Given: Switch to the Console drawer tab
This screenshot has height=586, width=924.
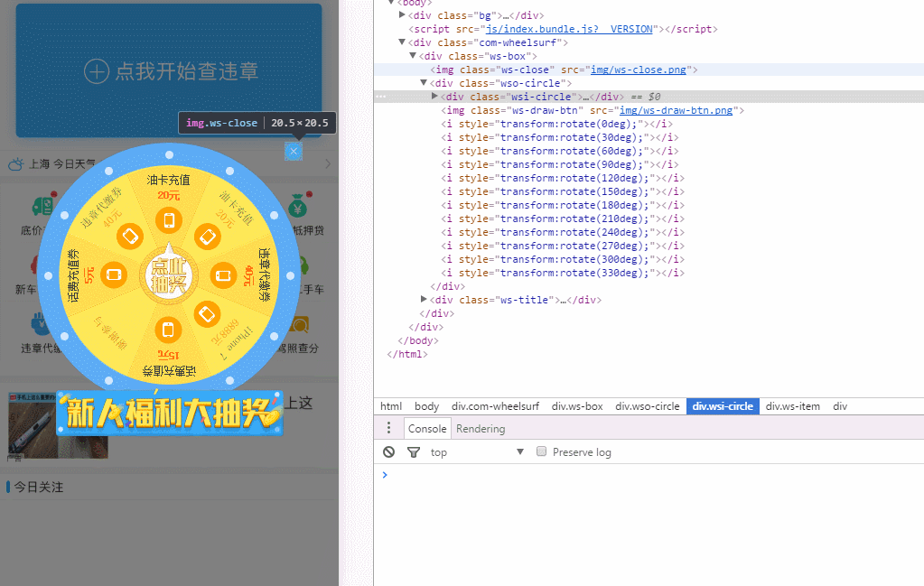Looking at the screenshot, I should tap(427, 429).
